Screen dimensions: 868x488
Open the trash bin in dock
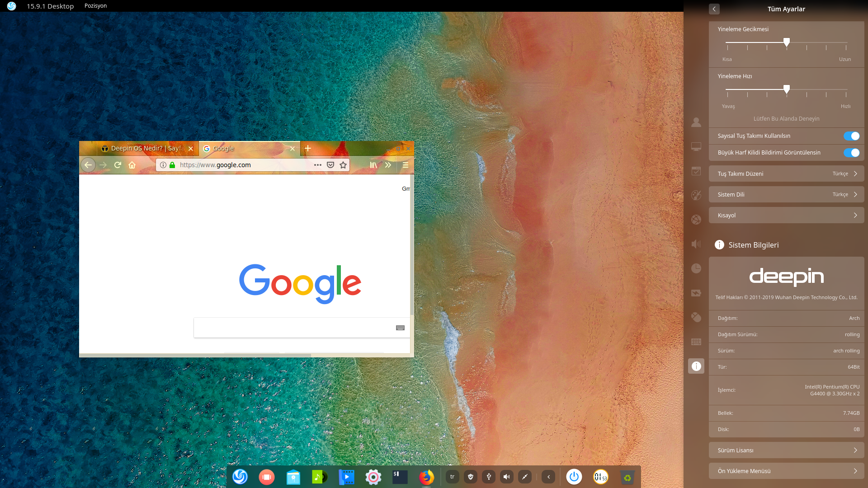pyautogui.click(x=627, y=477)
